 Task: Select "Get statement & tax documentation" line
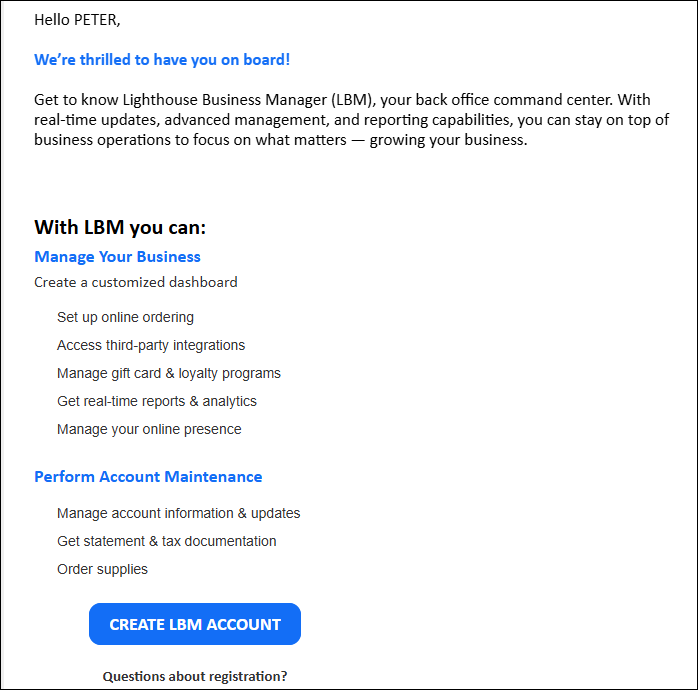[167, 541]
